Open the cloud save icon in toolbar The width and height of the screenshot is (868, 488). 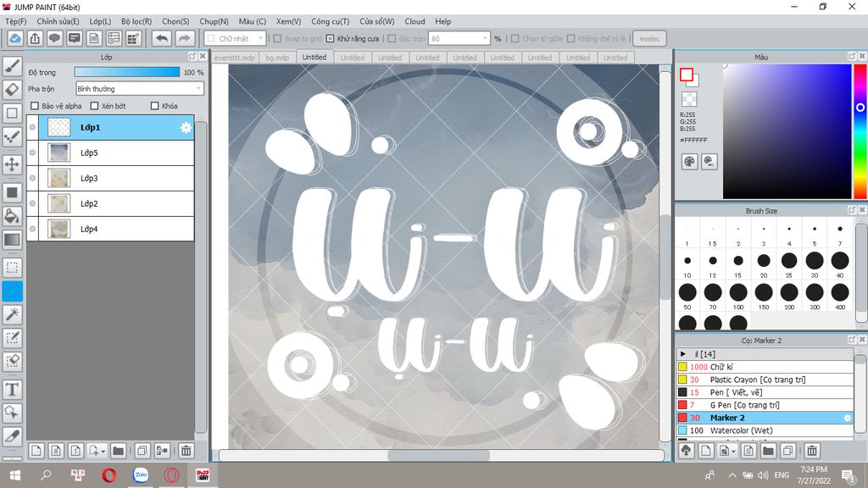click(15, 38)
